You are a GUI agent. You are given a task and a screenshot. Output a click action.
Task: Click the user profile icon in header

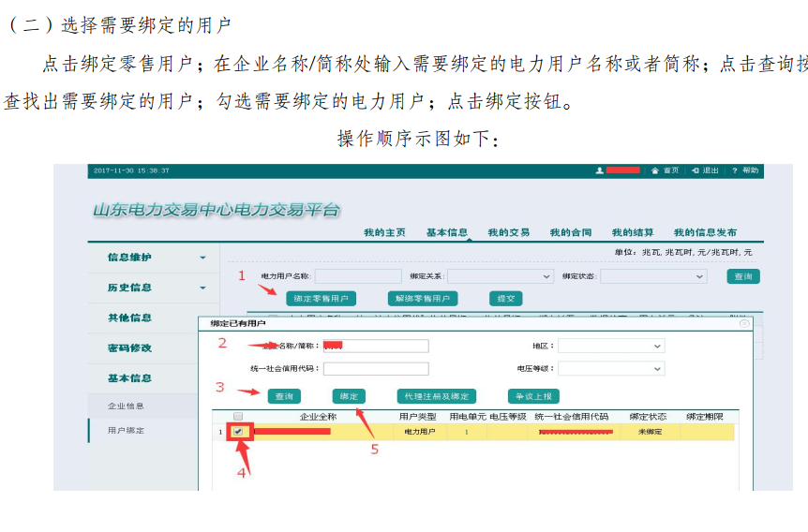pyautogui.click(x=599, y=170)
